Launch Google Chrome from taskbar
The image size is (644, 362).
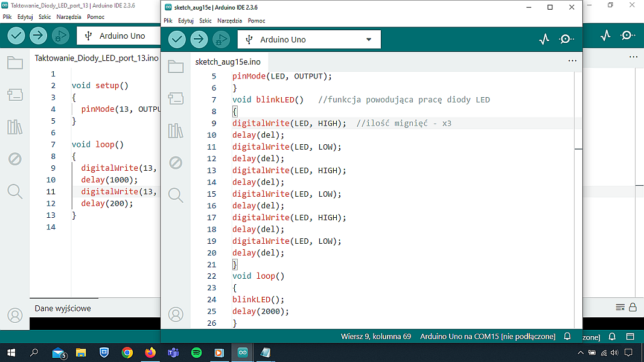point(127,352)
